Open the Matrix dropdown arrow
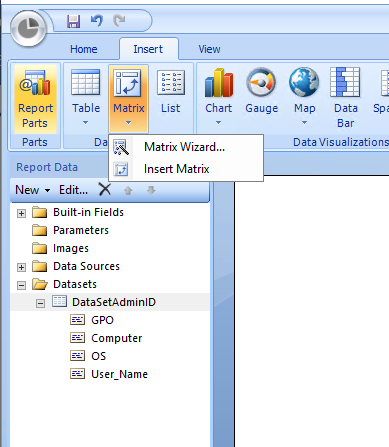The image size is (389, 447). pos(128,123)
